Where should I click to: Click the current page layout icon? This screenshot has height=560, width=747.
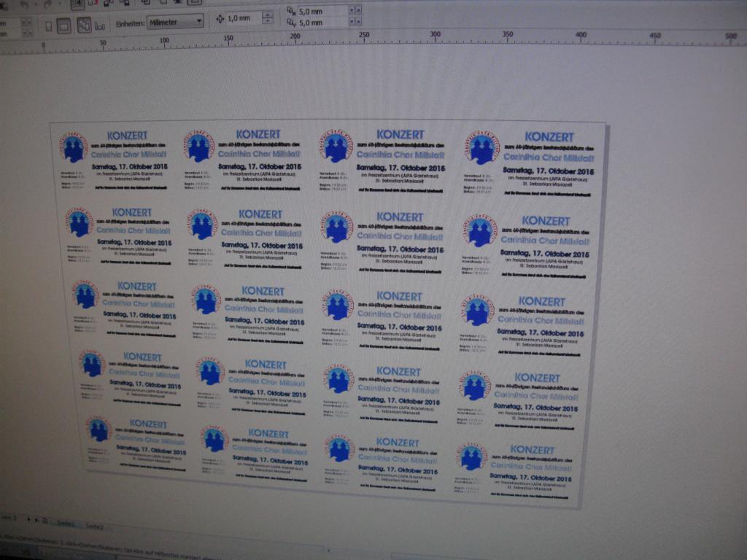tap(101, 25)
